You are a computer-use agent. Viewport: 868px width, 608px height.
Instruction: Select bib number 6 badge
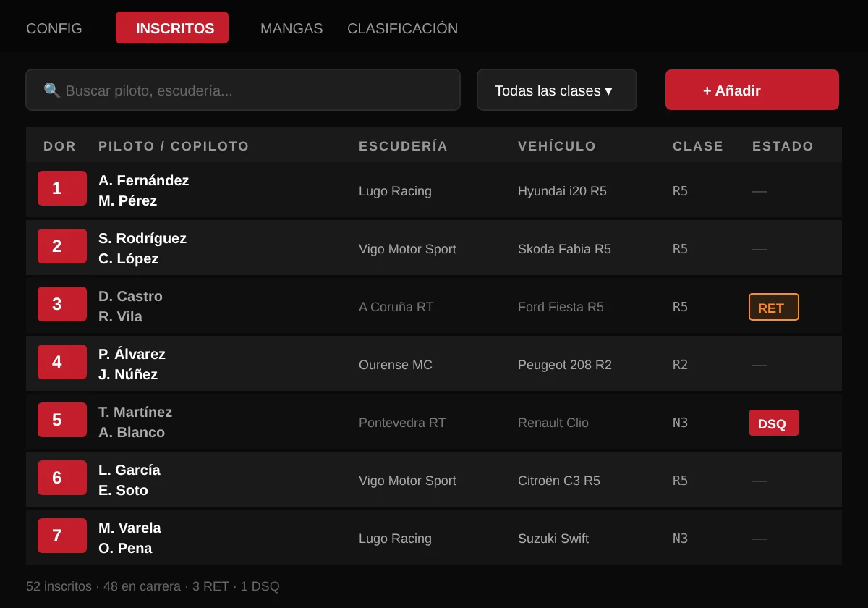tap(62, 478)
